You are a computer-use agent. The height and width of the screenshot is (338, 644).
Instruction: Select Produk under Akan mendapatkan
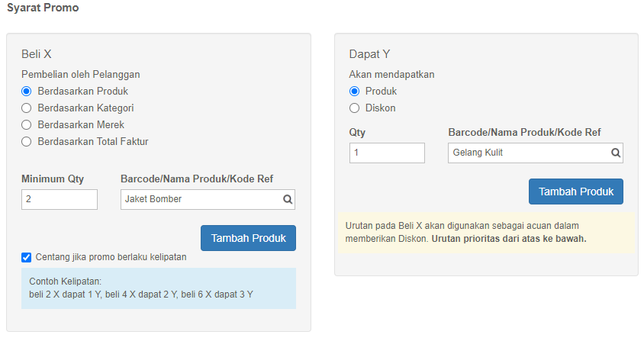[x=354, y=91]
